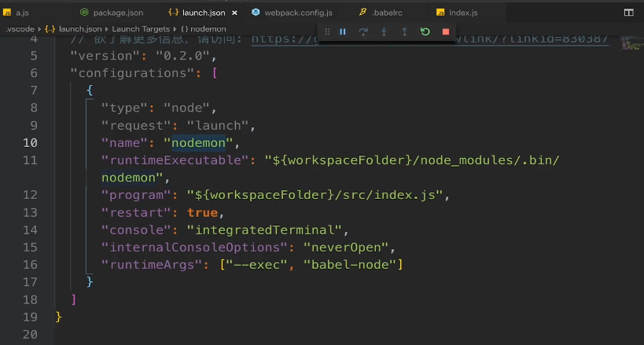Click the "neverOpen" value
This screenshot has width=644, height=345.
(x=346, y=248)
